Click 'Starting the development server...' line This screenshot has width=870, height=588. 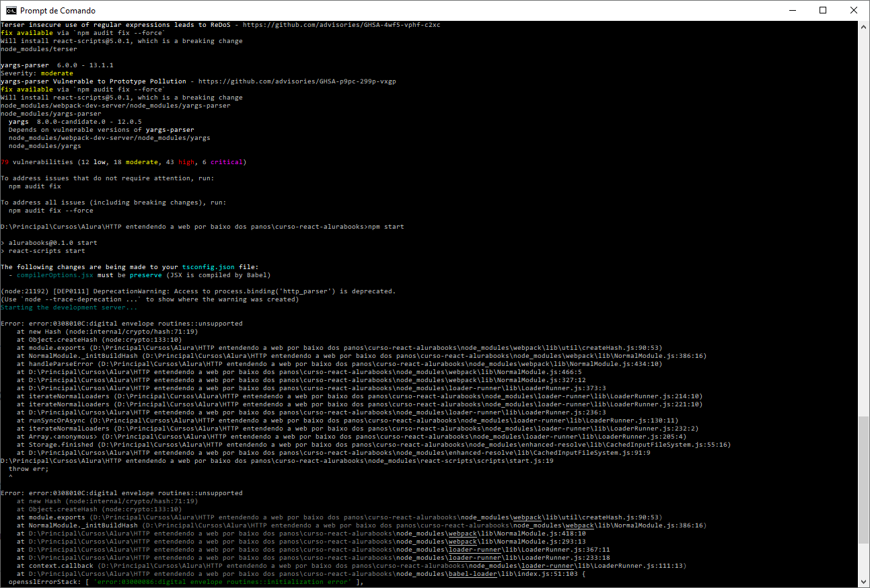point(69,307)
